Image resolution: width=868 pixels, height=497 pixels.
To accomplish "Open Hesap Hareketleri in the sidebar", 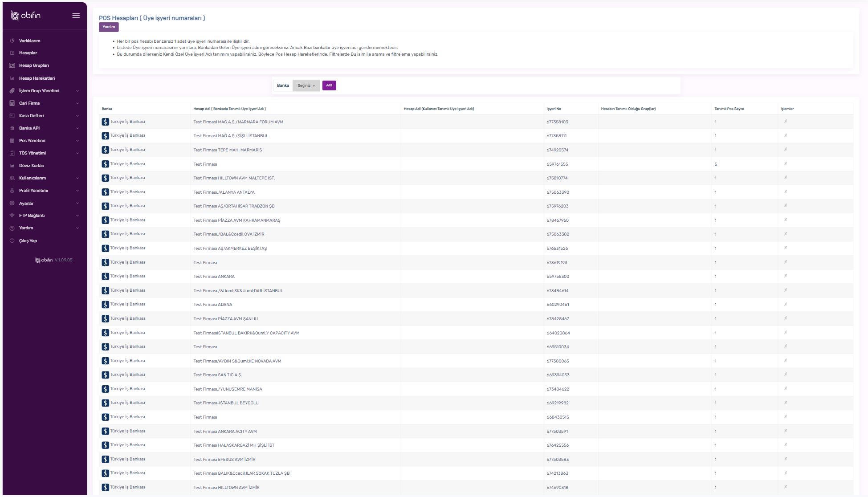I will (37, 78).
